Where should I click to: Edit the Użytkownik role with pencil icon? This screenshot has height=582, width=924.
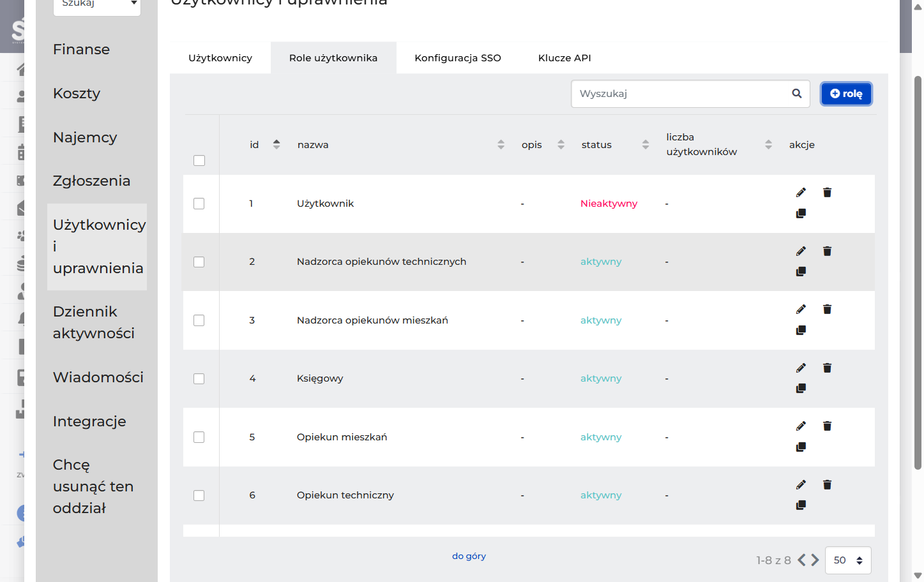801,193
